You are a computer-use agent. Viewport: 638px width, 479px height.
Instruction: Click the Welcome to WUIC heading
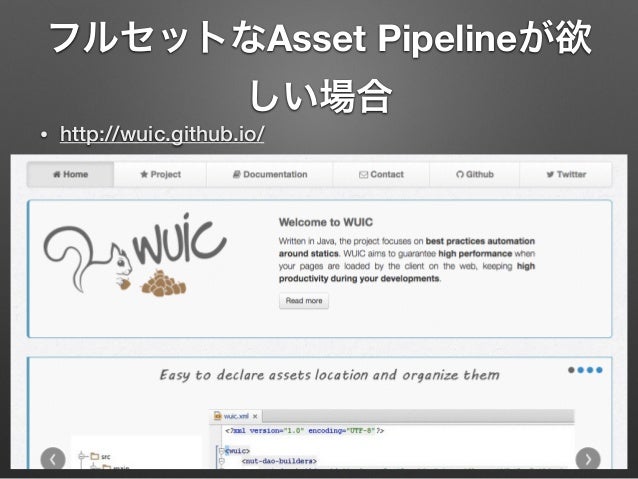tap(326, 222)
